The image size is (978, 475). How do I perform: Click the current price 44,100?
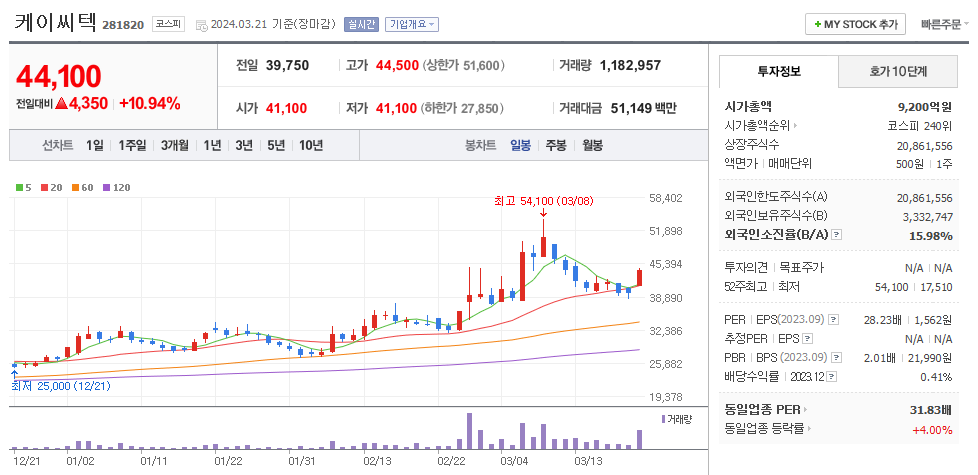pos(59,77)
